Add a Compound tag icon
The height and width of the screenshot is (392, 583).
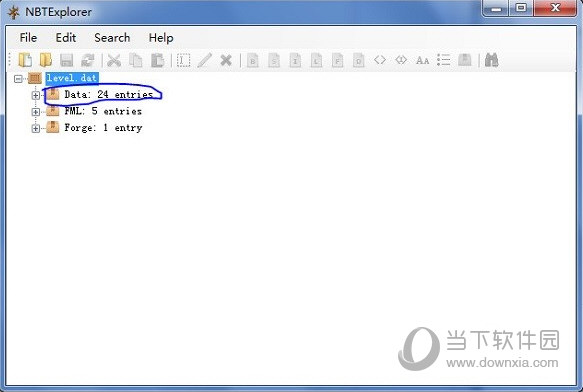pyautogui.click(x=465, y=60)
